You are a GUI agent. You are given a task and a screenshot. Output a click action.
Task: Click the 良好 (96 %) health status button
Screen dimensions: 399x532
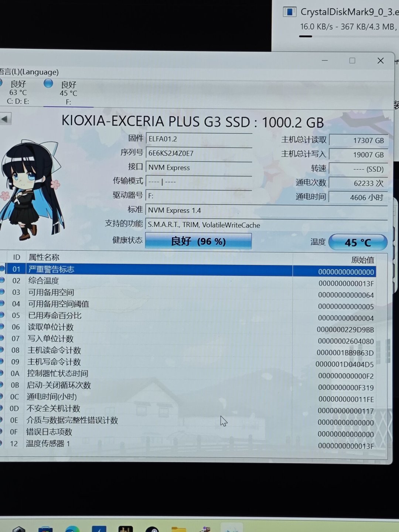coord(198,241)
